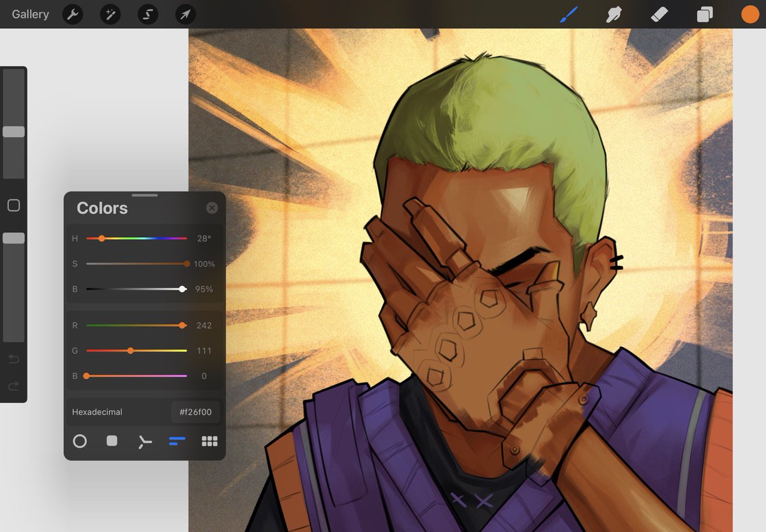766x532 pixels.
Task: Tap the Undo arrow in sidebar
Action: click(13, 359)
